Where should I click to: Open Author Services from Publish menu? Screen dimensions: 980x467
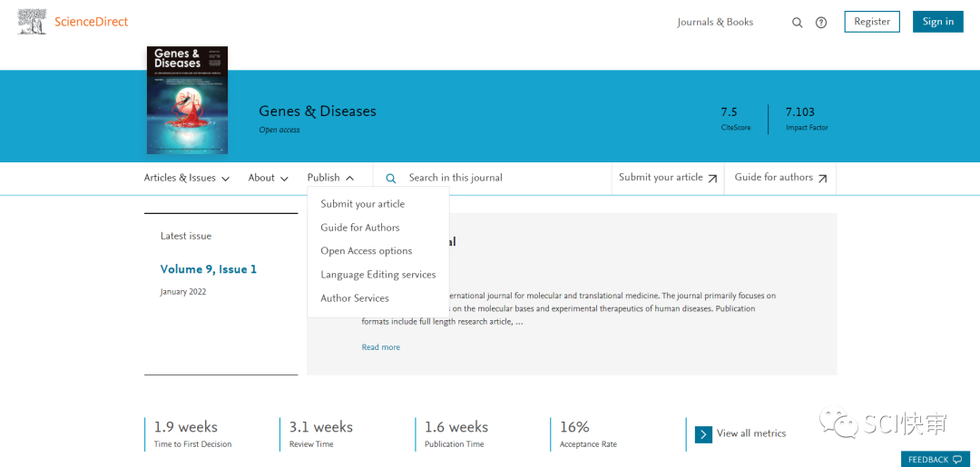354,298
